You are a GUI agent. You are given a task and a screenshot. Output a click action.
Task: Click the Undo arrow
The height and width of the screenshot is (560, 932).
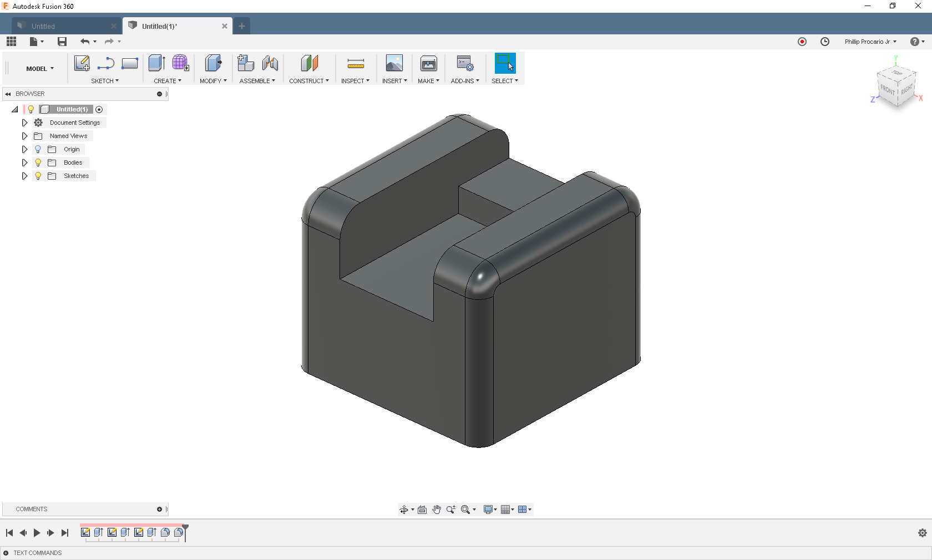pos(85,42)
